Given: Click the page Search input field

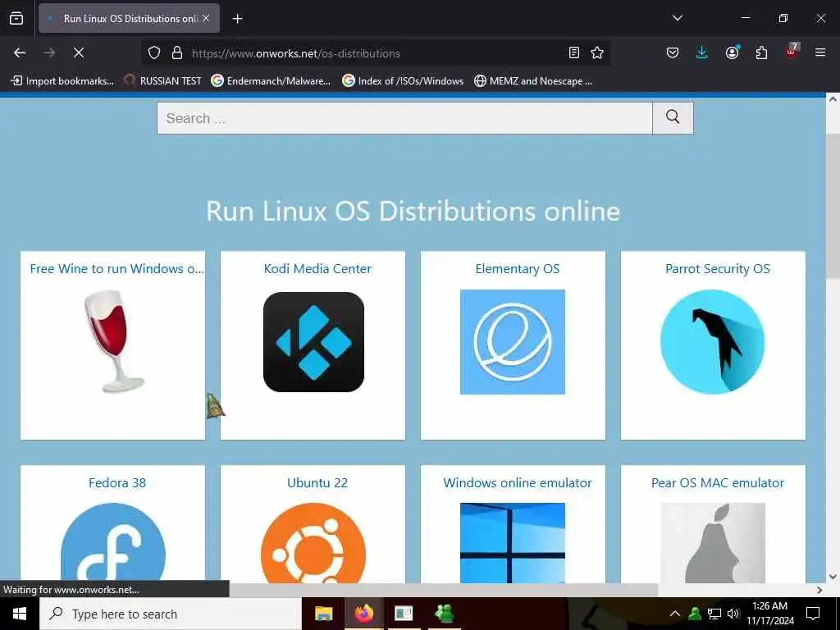Looking at the screenshot, I should pyautogui.click(x=404, y=118).
